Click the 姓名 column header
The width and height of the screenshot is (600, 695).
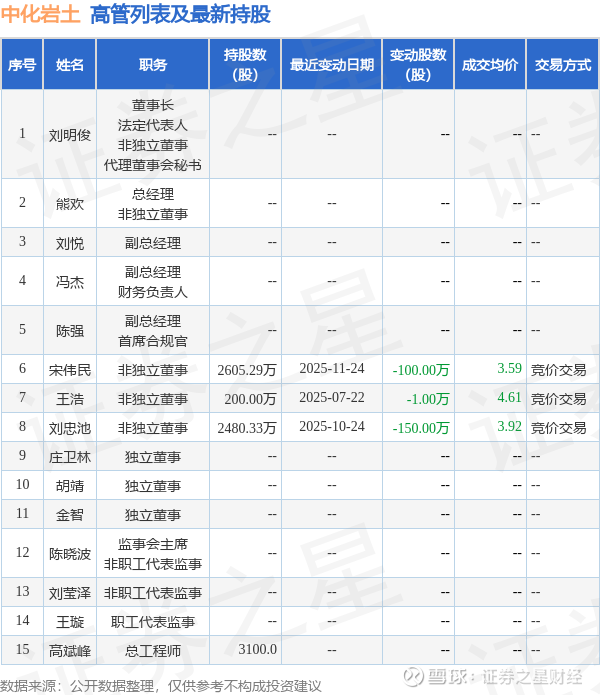point(70,65)
